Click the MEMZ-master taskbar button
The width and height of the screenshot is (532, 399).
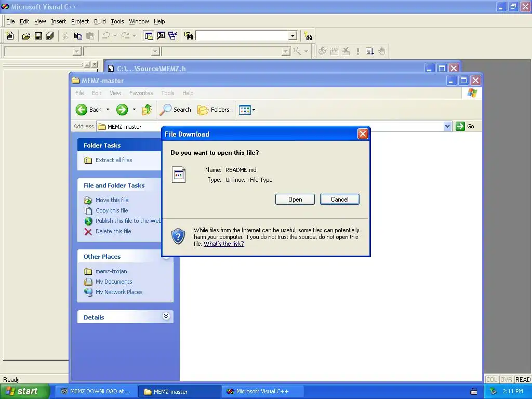(179, 392)
